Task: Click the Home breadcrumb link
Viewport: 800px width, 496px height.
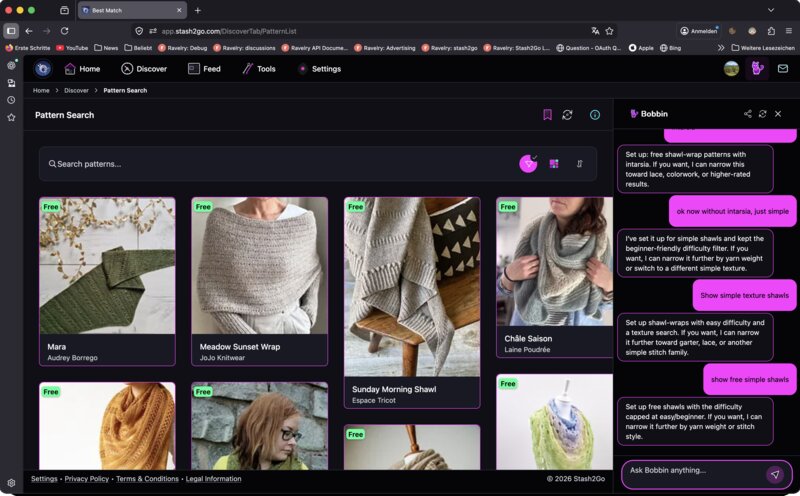Action: [41, 90]
